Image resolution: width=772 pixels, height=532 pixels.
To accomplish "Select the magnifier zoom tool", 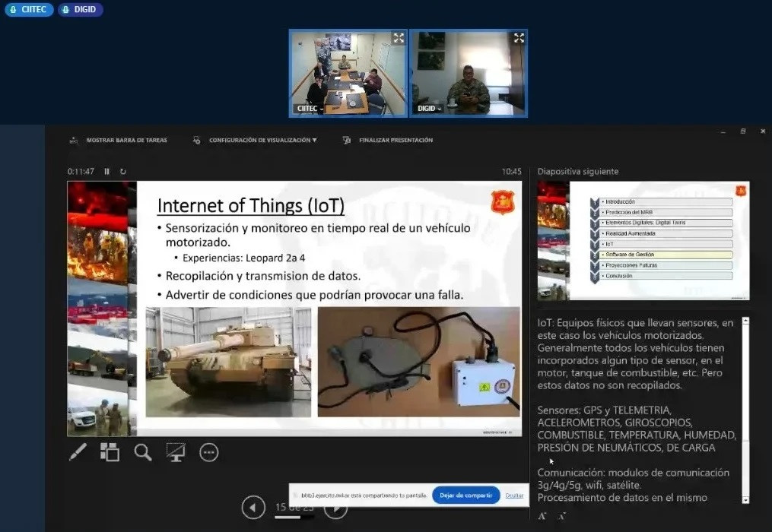I will tap(143, 452).
